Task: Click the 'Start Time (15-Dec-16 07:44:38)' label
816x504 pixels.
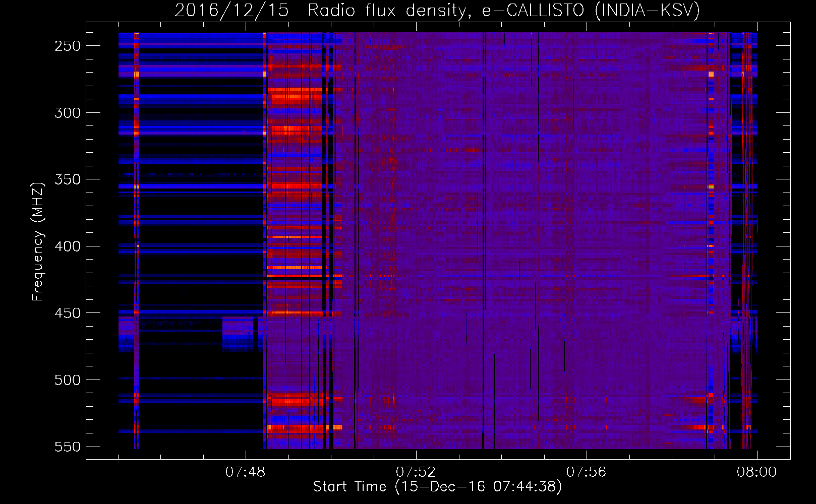Action: pos(437,487)
